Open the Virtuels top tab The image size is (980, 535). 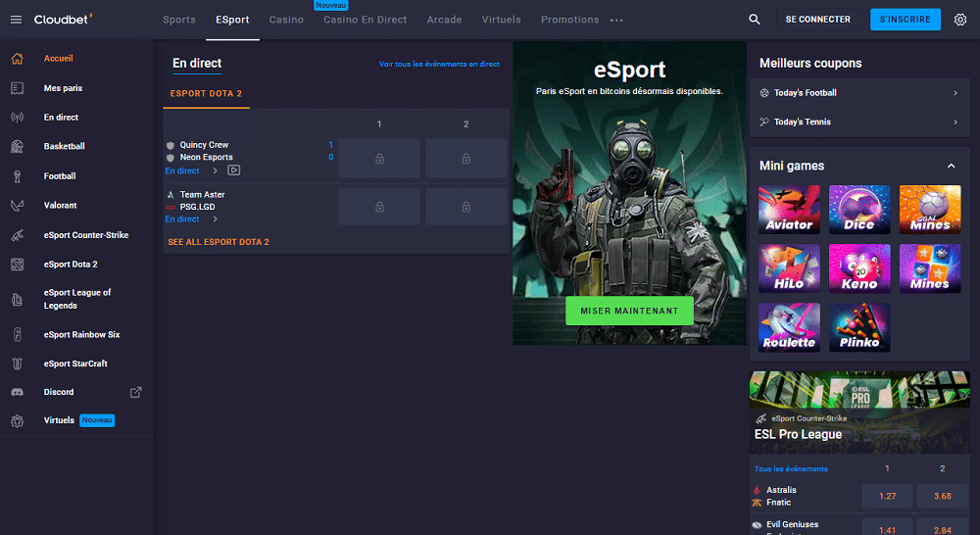click(501, 20)
